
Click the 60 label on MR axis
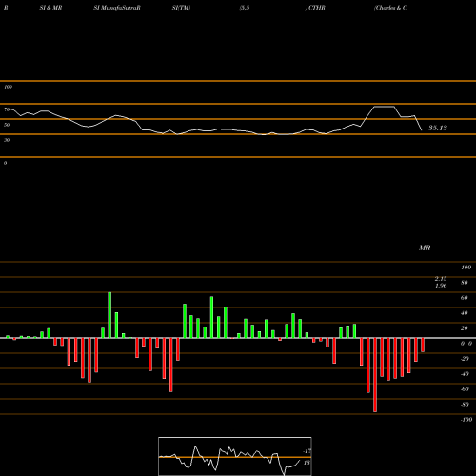tap(465, 298)
